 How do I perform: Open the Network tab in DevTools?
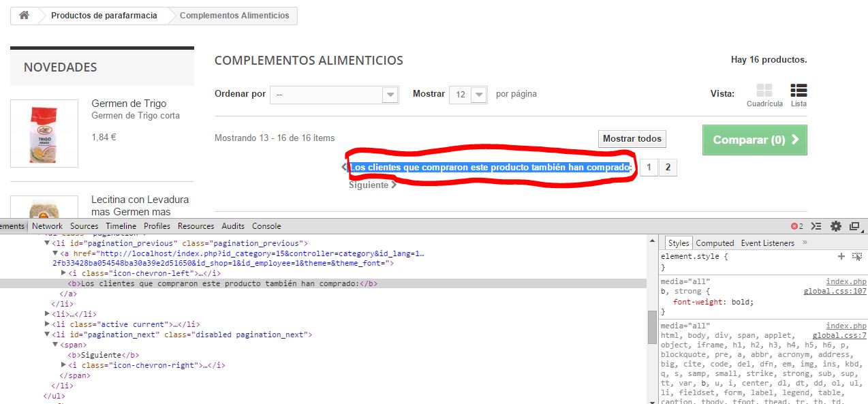(x=47, y=226)
